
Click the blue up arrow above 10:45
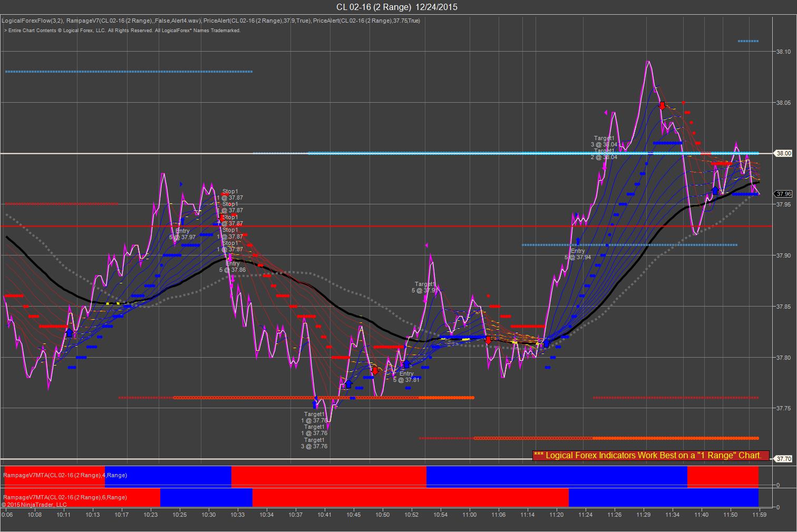(x=348, y=384)
